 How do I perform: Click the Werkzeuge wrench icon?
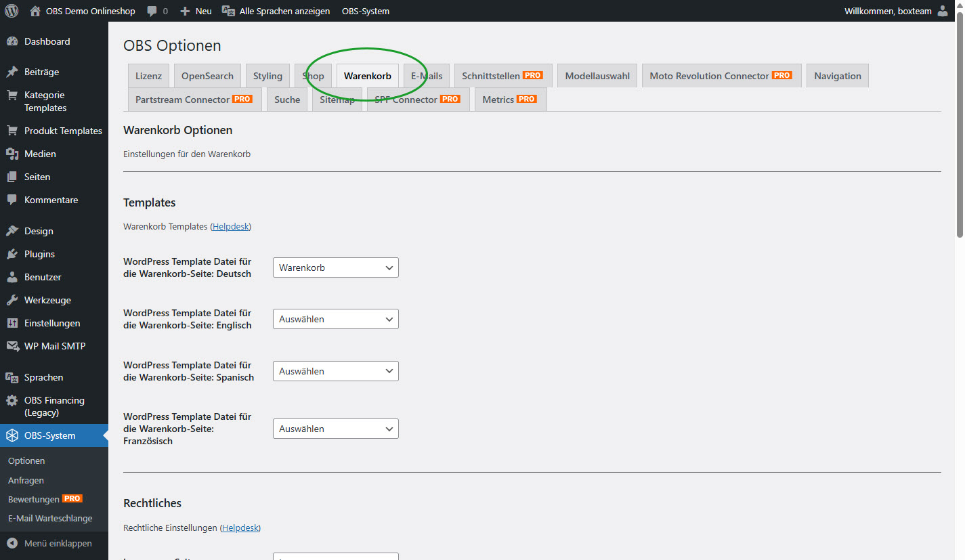pyautogui.click(x=12, y=300)
